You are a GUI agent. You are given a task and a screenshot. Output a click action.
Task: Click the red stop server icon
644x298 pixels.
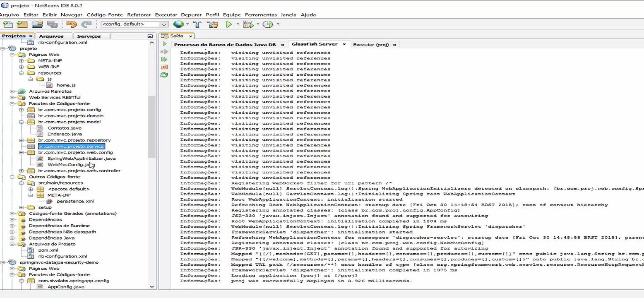(x=164, y=67)
